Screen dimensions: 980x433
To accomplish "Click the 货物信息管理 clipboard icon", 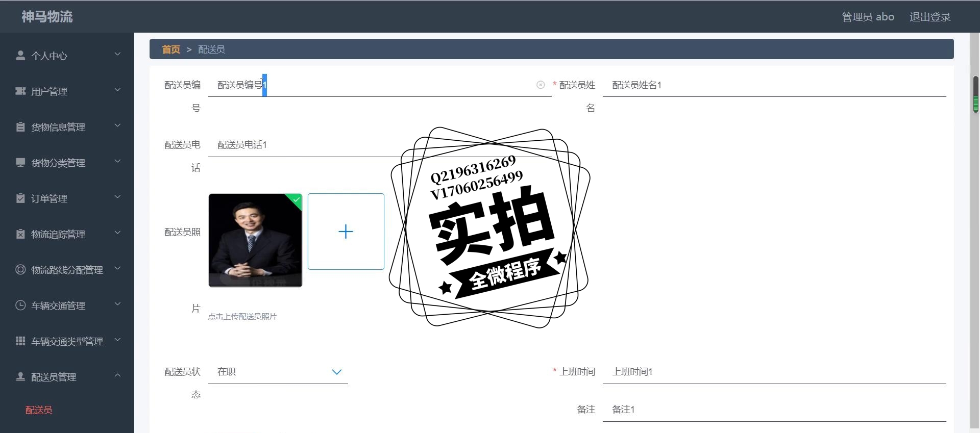I will [x=20, y=126].
